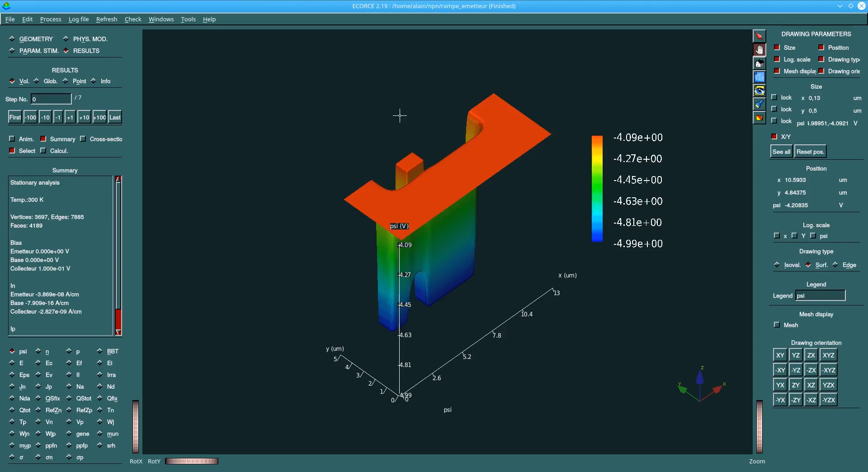Viewport: 868px width, 472px height.
Task: Open the Process menu
Action: pos(51,19)
